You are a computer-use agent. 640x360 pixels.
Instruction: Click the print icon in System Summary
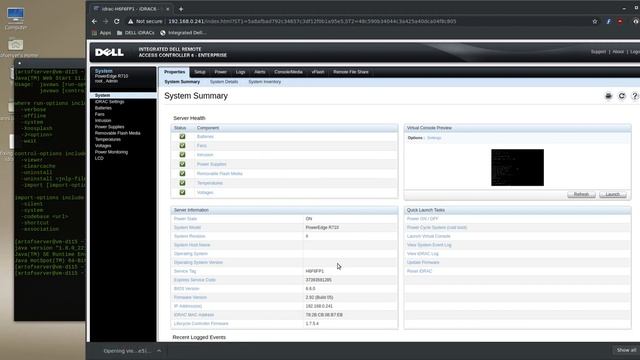coord(608,96)
